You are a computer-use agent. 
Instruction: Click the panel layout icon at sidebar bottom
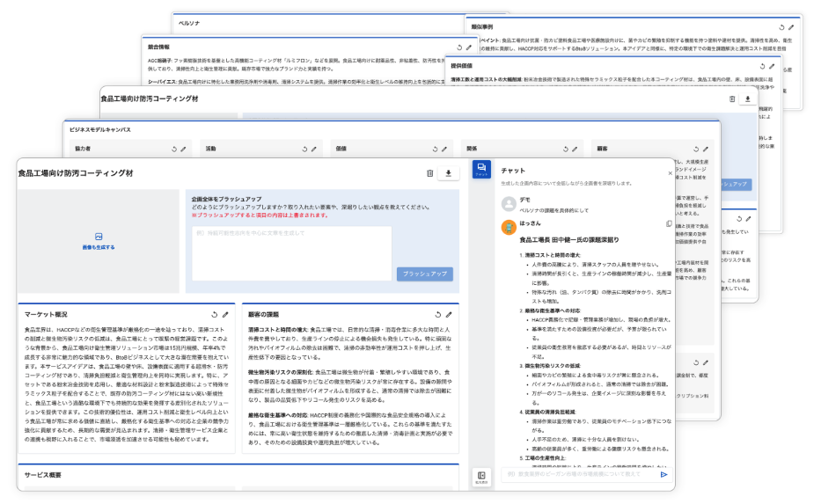481,476
